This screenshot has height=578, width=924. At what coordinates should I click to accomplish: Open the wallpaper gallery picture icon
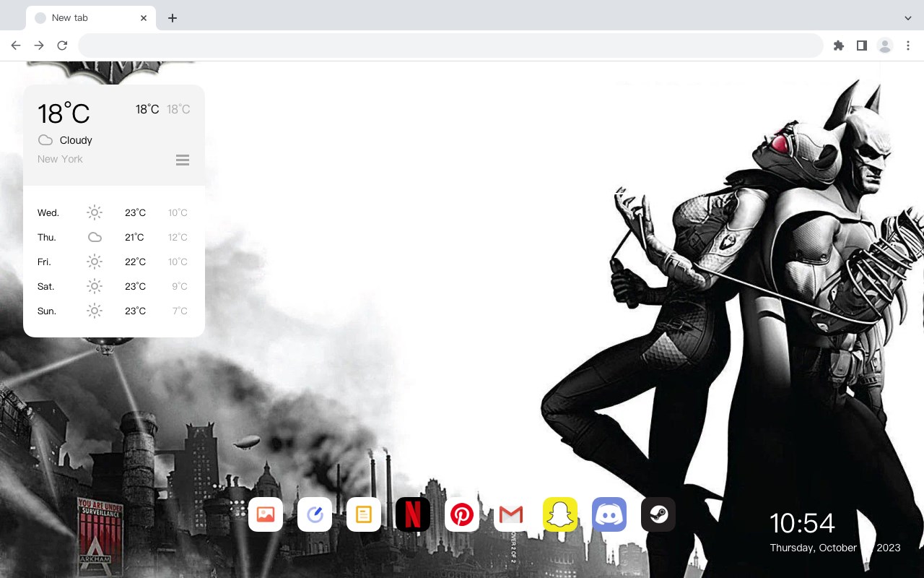pyautogui.click(x=266, y=514)
